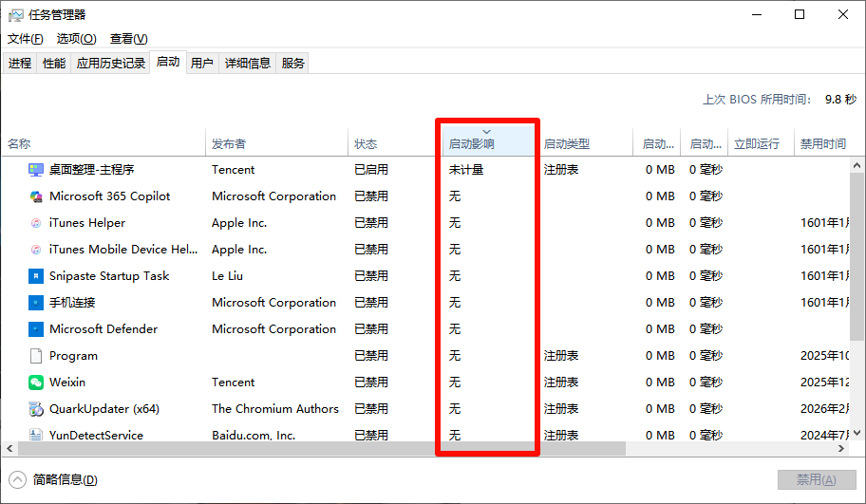Click the Microsoft 365 Copilot icon
Screen dimensions: 866x504
[x=36, y=196]
